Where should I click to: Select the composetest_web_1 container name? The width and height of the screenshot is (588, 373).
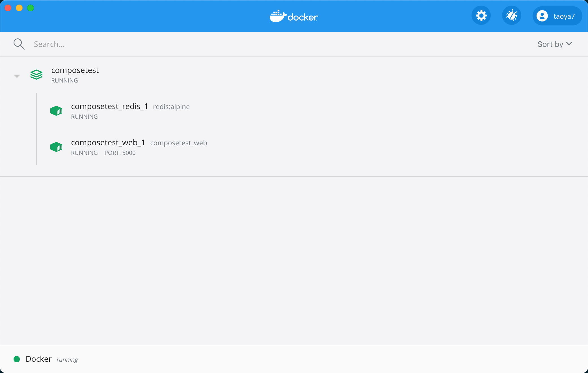pos(108,142)
